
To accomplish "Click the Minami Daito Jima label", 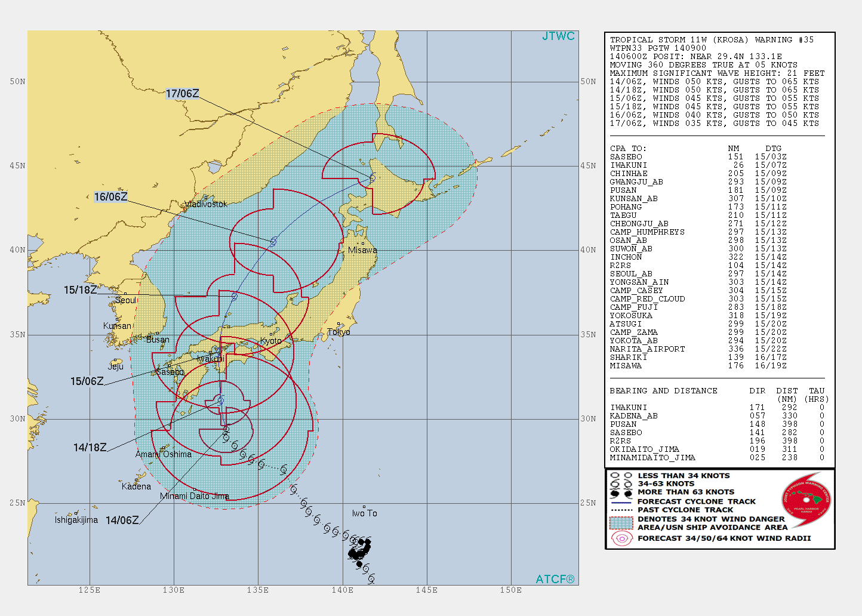I will 195,496.
